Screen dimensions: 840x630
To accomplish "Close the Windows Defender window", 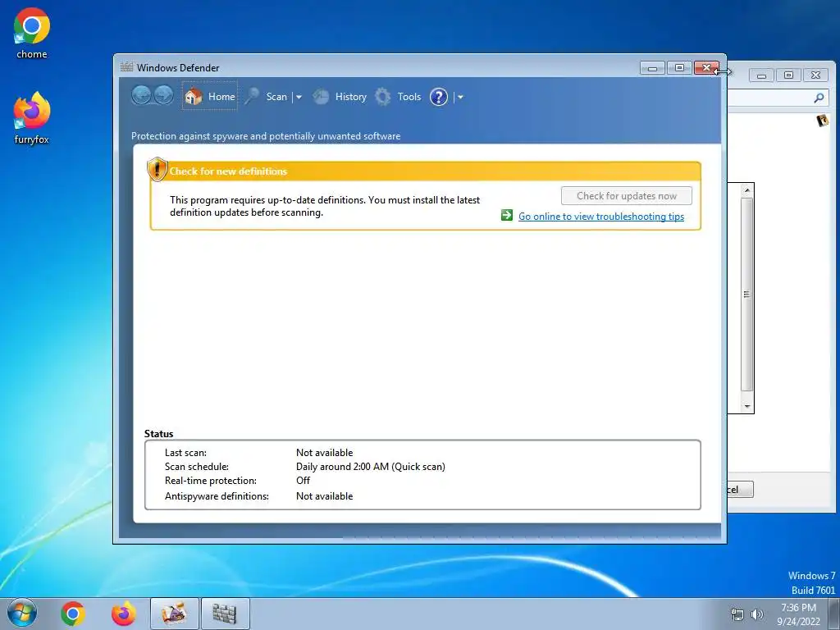I will click(706, 68).
